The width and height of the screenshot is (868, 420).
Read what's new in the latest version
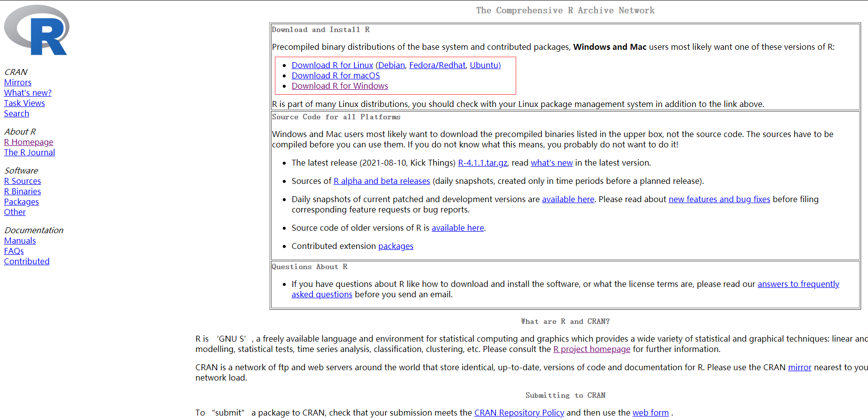tap(552, 163)
